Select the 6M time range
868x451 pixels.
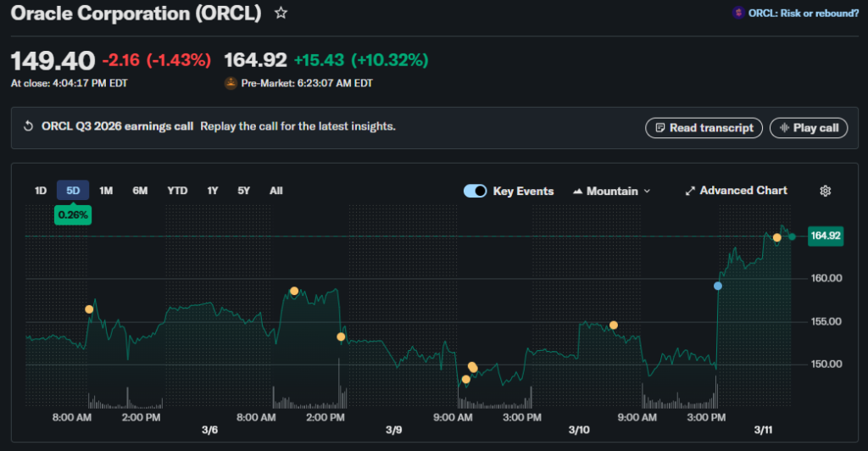pyautogui.click(x=140, y=191)
